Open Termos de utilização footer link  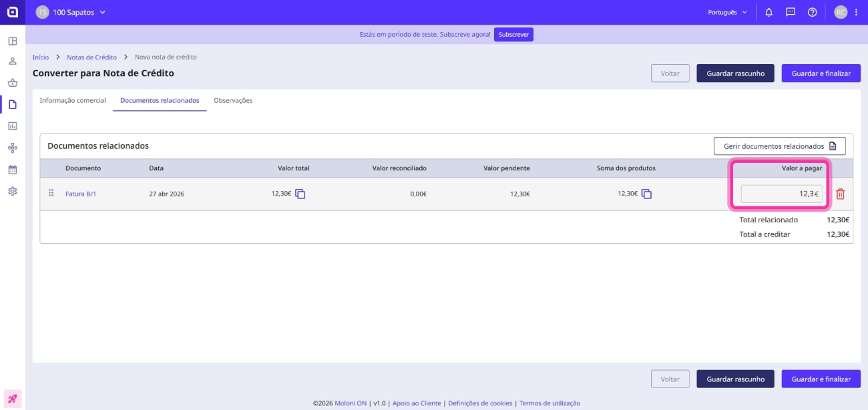click(550, 403)
